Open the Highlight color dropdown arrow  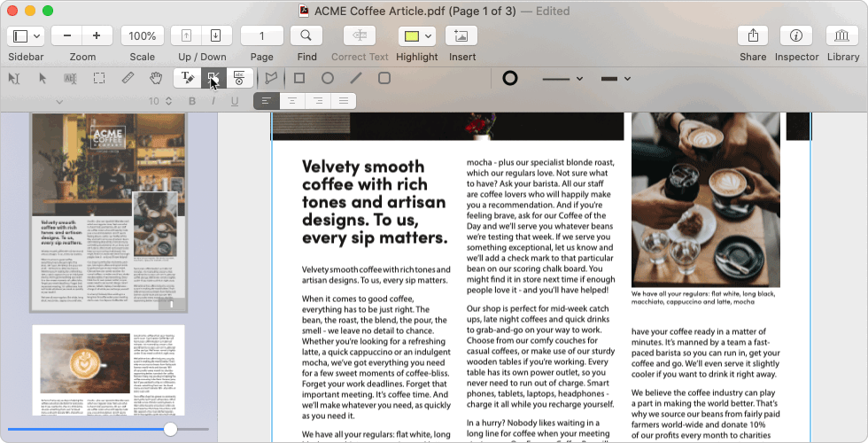(430, 36)
